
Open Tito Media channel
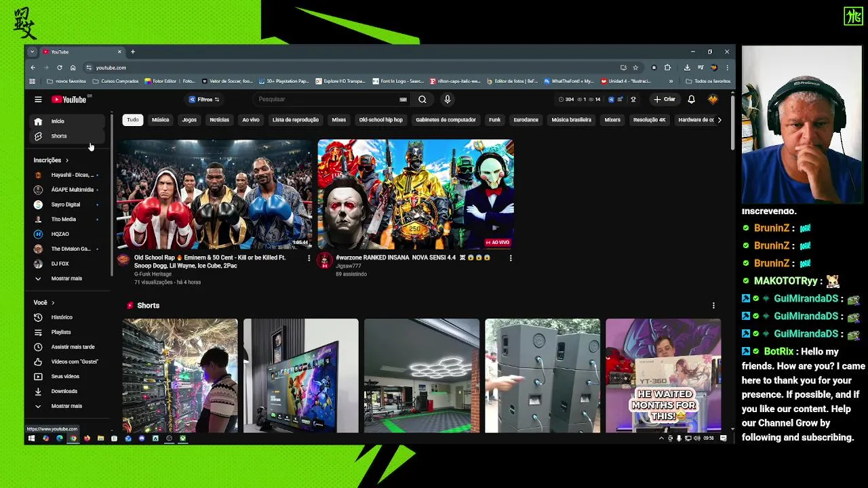[x=68, y=220]
